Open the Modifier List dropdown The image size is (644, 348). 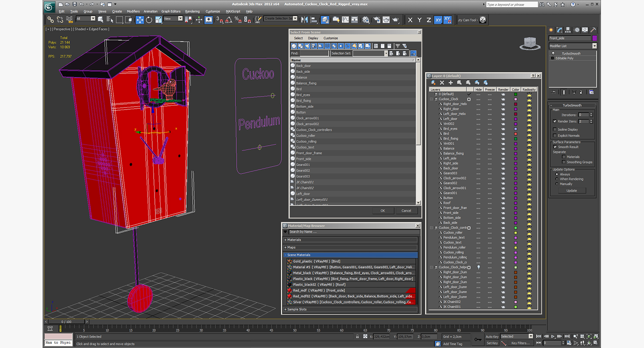pos(573,46)
